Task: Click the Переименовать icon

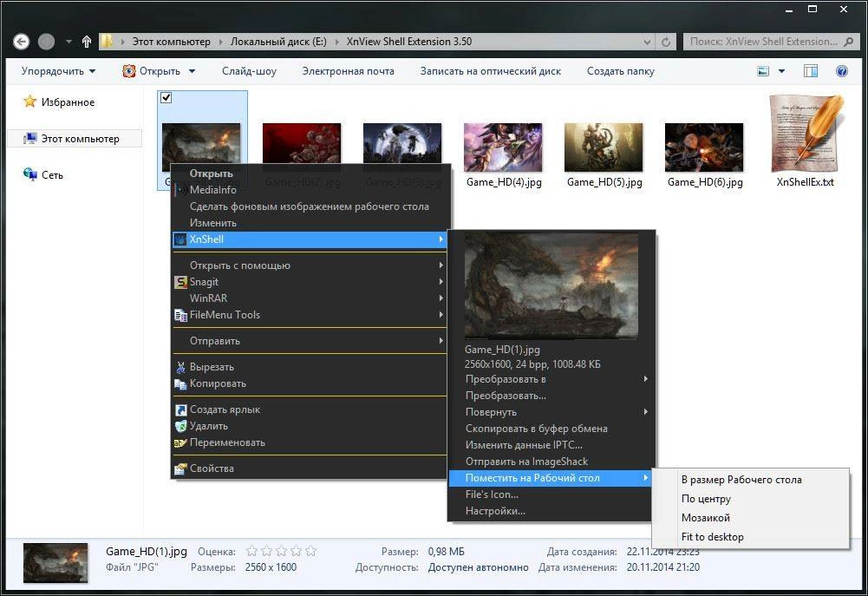Action: pyautogui.click(x=180, y=442)
